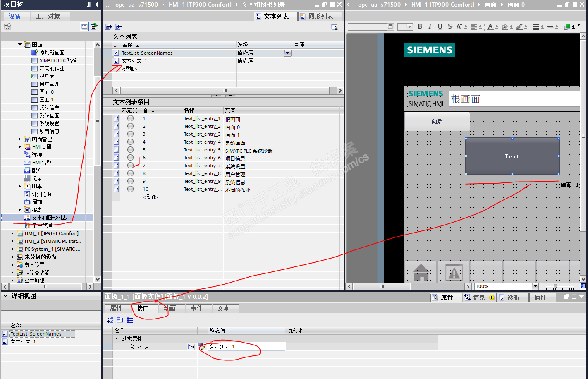Click export text lists arrow icon

(109, 26)
